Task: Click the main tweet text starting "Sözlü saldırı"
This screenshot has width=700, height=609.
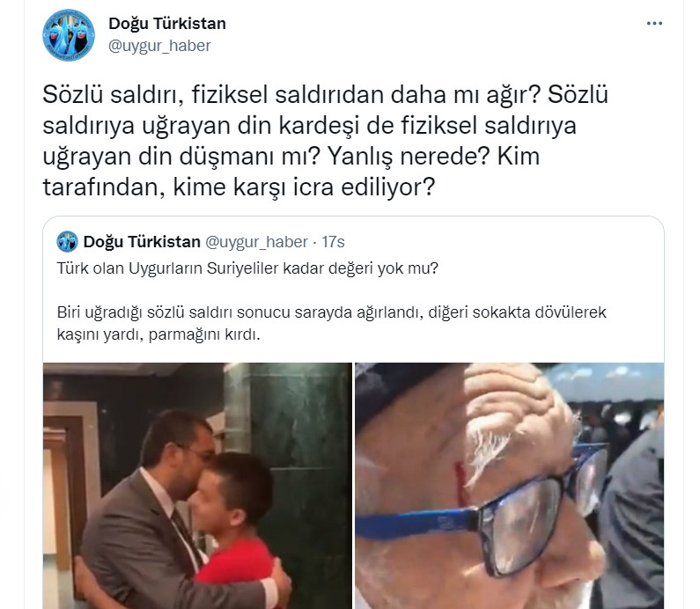Action: pos(325,141)
